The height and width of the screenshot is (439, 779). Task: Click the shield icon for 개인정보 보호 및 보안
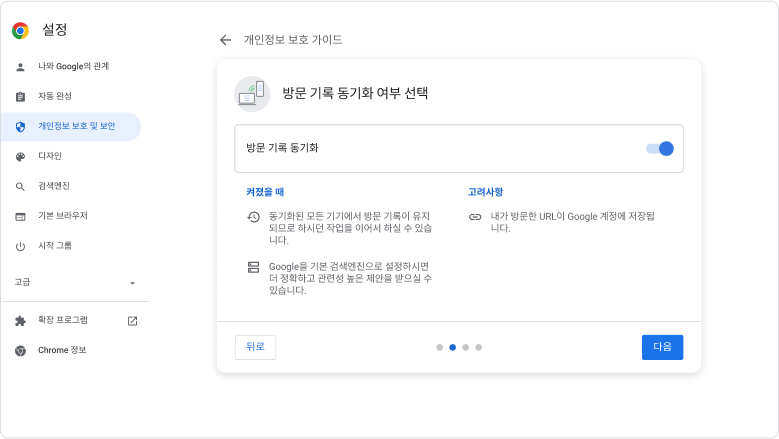pos(20,127)
